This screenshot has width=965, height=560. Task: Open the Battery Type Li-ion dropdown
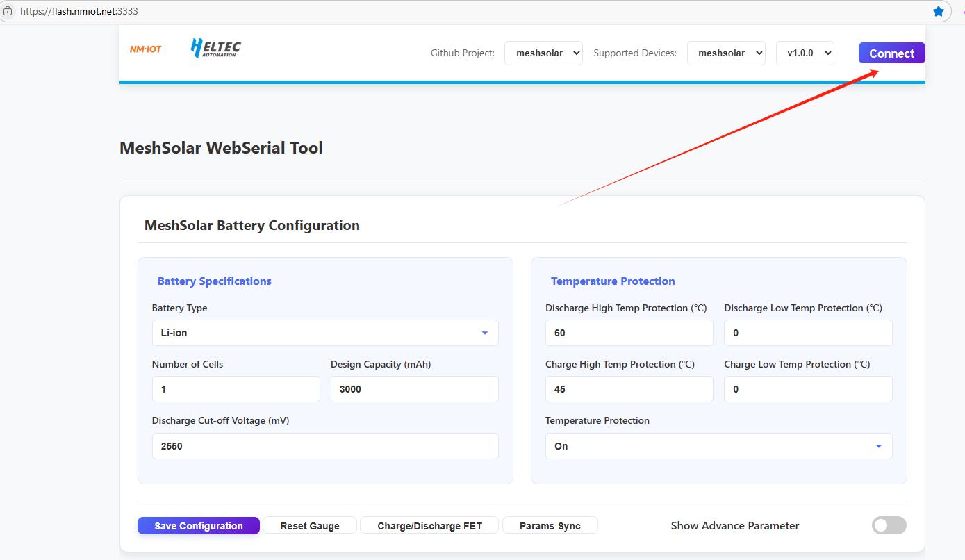point(324,333)
